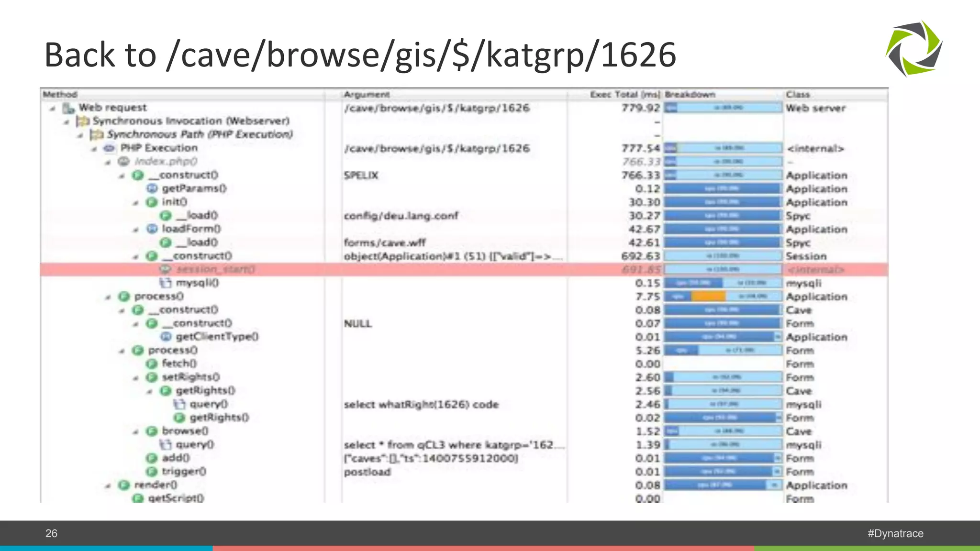Click the 779.92 exec total value

(641, 108)
